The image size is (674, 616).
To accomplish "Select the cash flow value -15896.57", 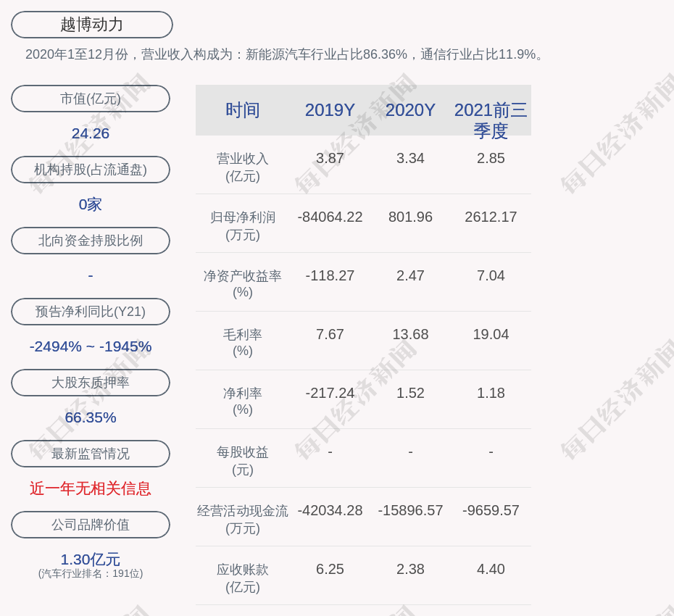I will click(x=410, y=510).
